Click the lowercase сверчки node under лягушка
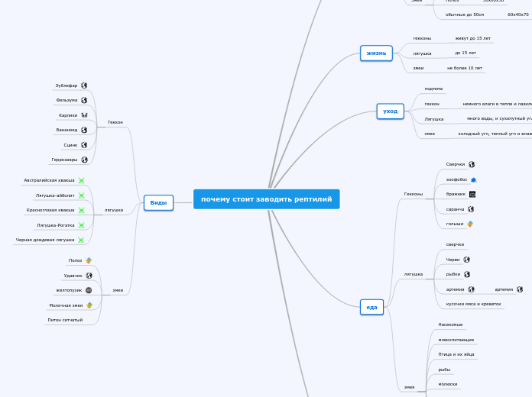This screenshot has width=532, height=397. (455, 244)
